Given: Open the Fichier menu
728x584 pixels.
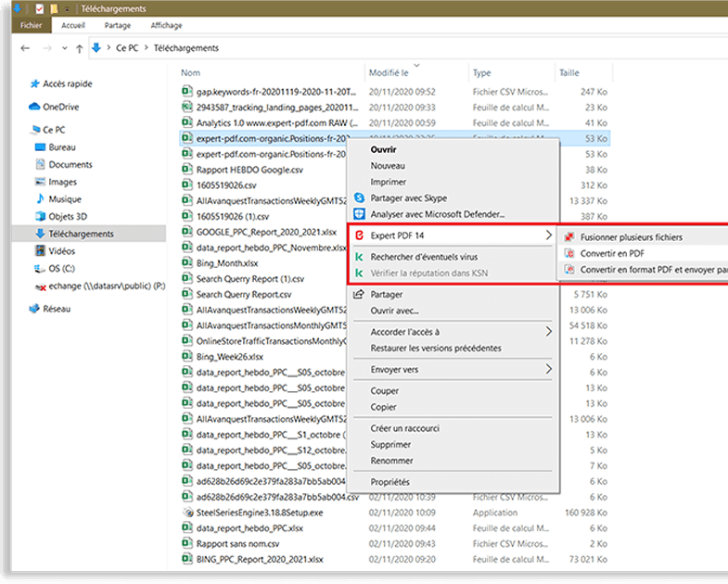Looking at the screenshot, I should pos(32,26).
